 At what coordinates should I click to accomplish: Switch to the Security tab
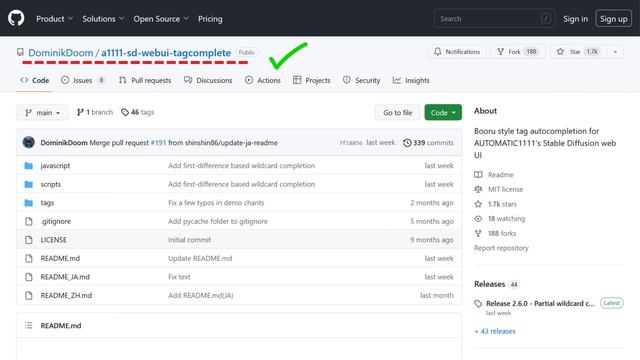tap(362, 80)
